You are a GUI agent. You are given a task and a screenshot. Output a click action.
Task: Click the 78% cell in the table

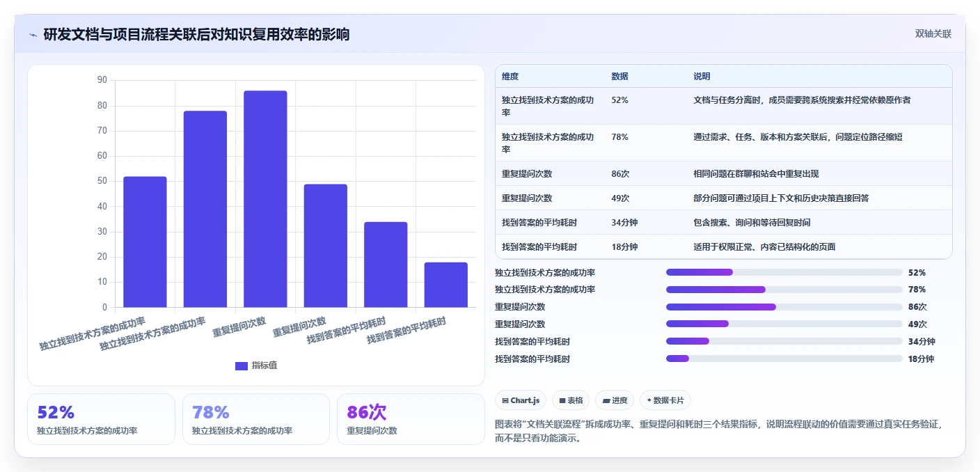point(619,137)
